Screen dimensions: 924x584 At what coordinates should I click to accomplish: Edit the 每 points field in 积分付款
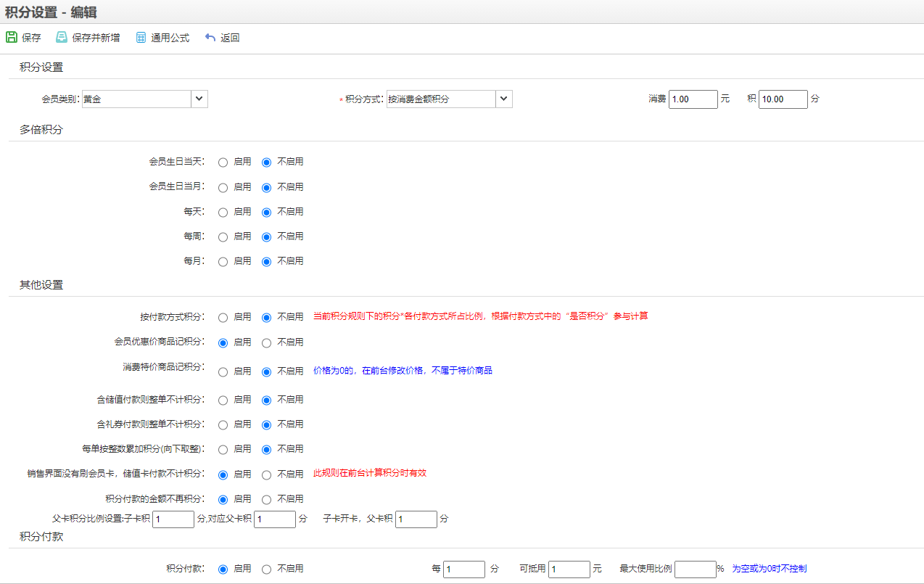464,569
